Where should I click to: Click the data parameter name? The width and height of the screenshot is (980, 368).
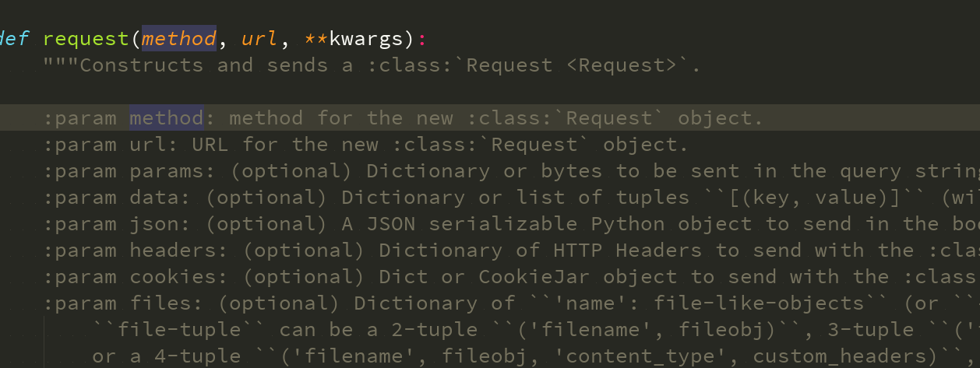[153, 198]
